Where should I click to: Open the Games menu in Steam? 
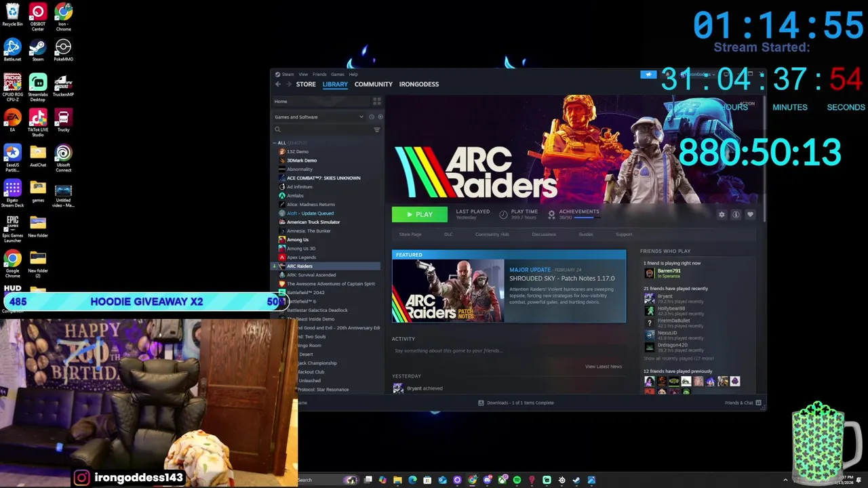point(337,74)
